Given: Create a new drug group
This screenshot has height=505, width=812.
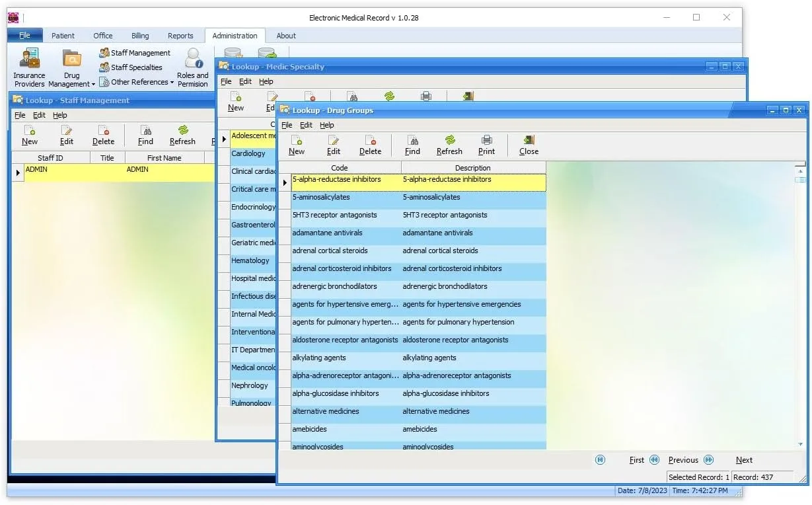Looking at the screenshot, I should coord(297,145).
